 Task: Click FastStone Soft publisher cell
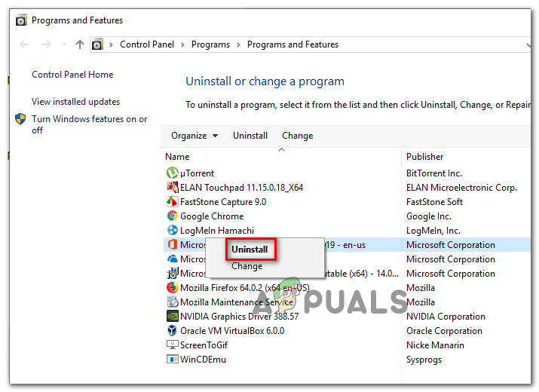pos(434,202)
